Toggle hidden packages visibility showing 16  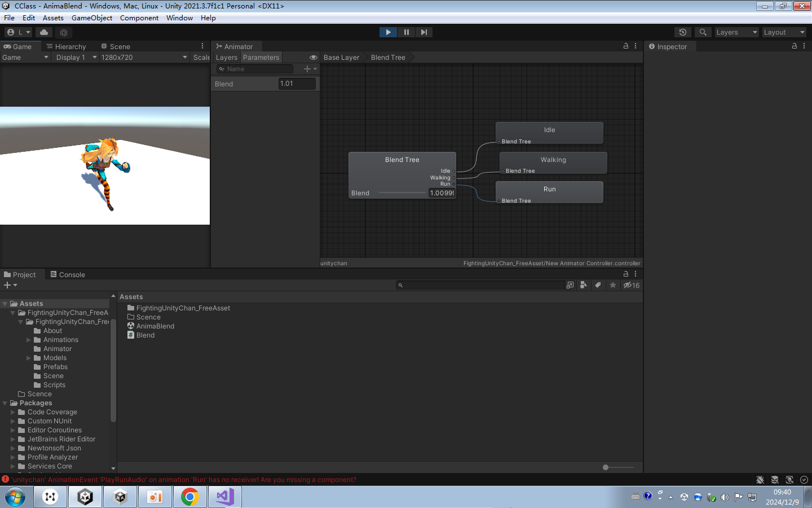(631, 285)
